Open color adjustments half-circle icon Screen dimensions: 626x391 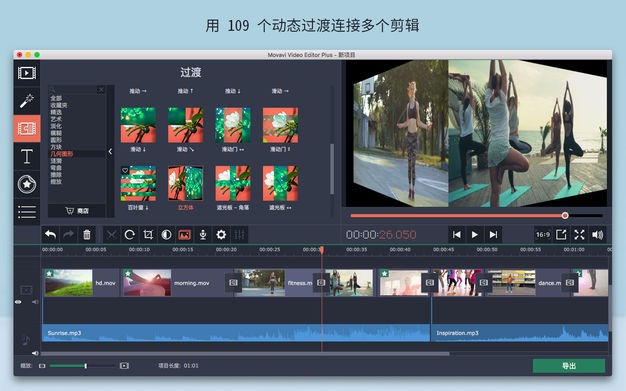point(166,235)
